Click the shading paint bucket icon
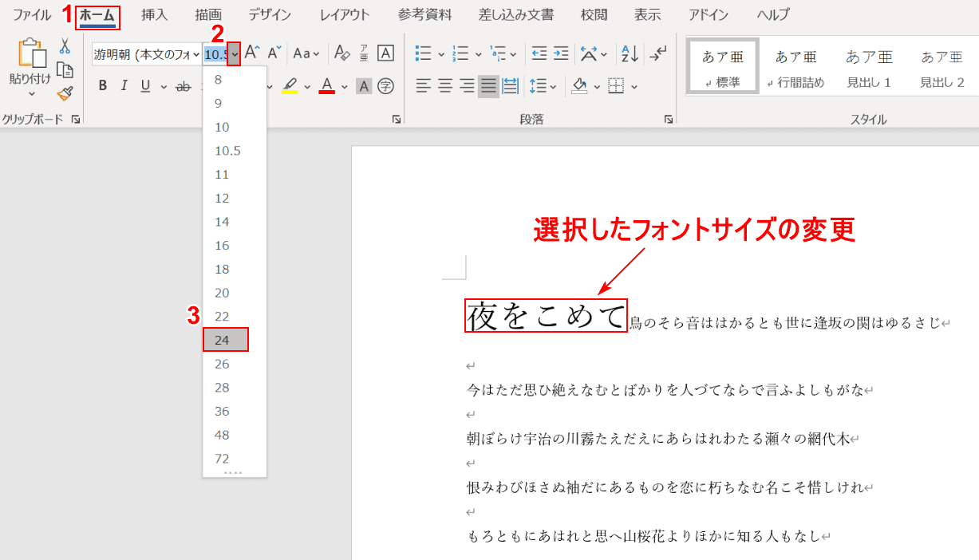Viewport: 979px width, 560px height. [x=580, y=86]
